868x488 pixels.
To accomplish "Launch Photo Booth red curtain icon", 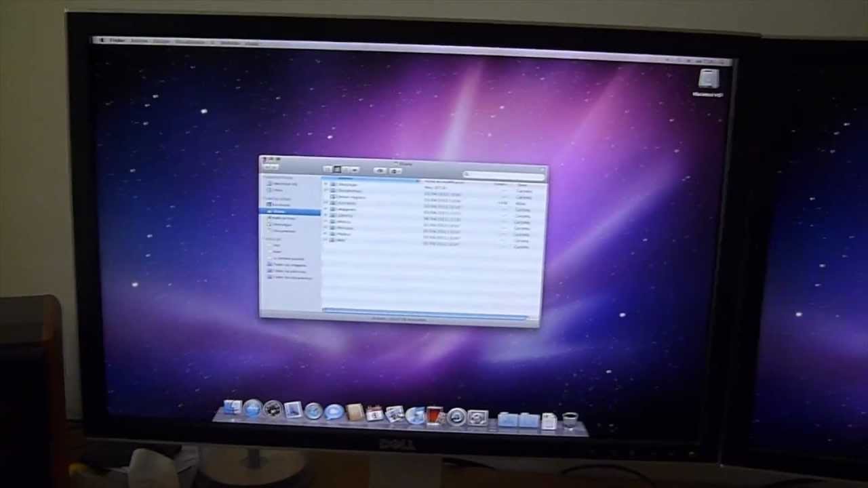I will click(435, 415).
